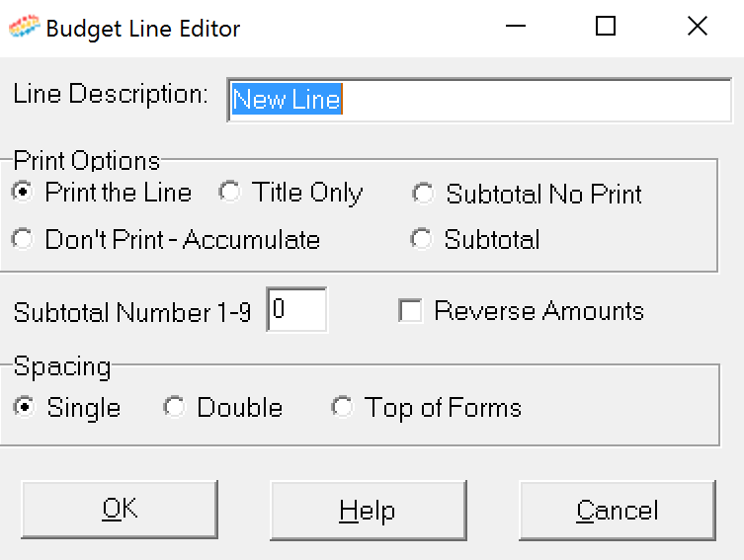Click the Subtotal Number 1-9 input box
744x560 pixels.
(297, 310)
